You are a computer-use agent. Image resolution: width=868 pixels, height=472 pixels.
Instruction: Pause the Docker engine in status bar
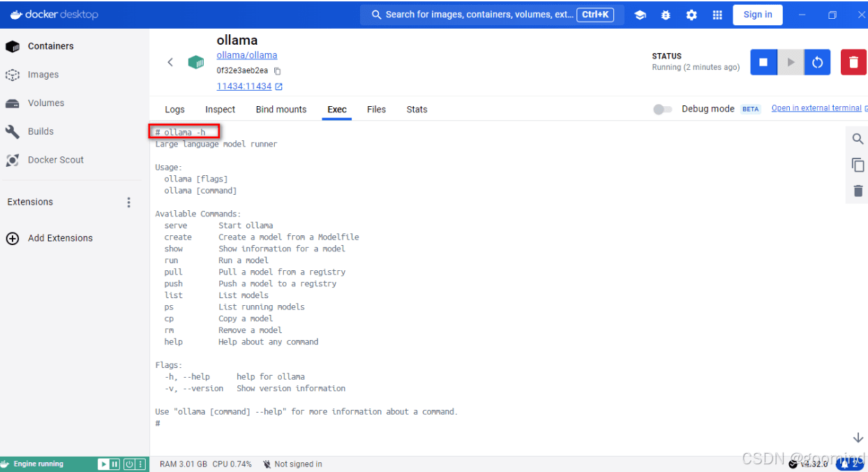[x=115, y=464]
